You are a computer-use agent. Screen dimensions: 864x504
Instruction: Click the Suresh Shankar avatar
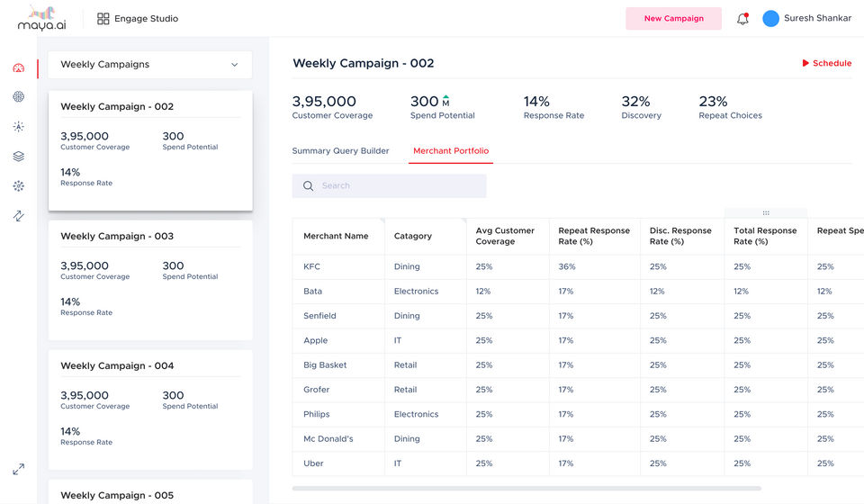click(771, 19)
